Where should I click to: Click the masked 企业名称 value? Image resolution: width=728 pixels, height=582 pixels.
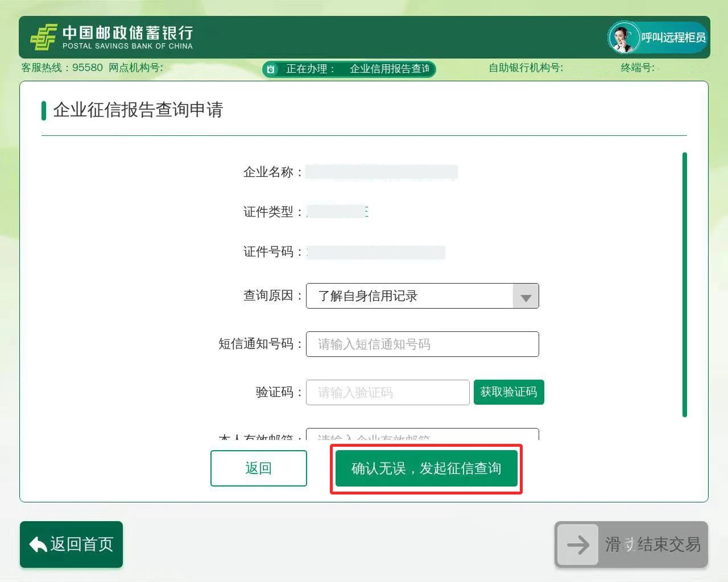381,172
